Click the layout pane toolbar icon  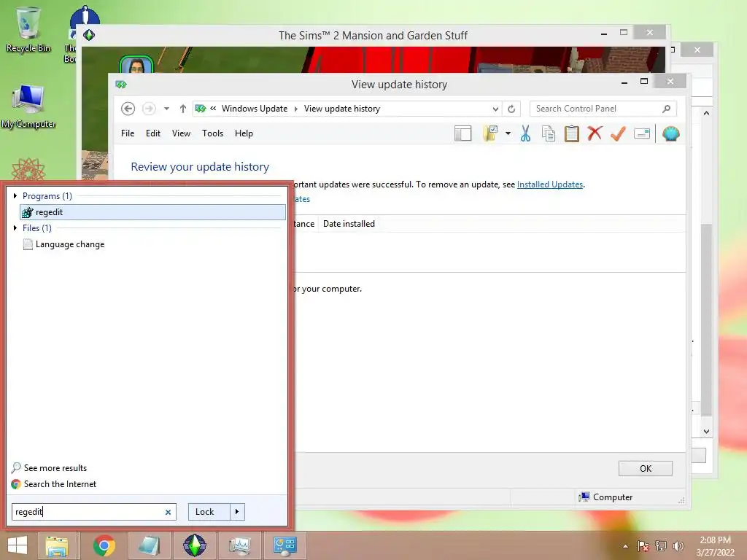pyautogui.click(x=462, y=134)
